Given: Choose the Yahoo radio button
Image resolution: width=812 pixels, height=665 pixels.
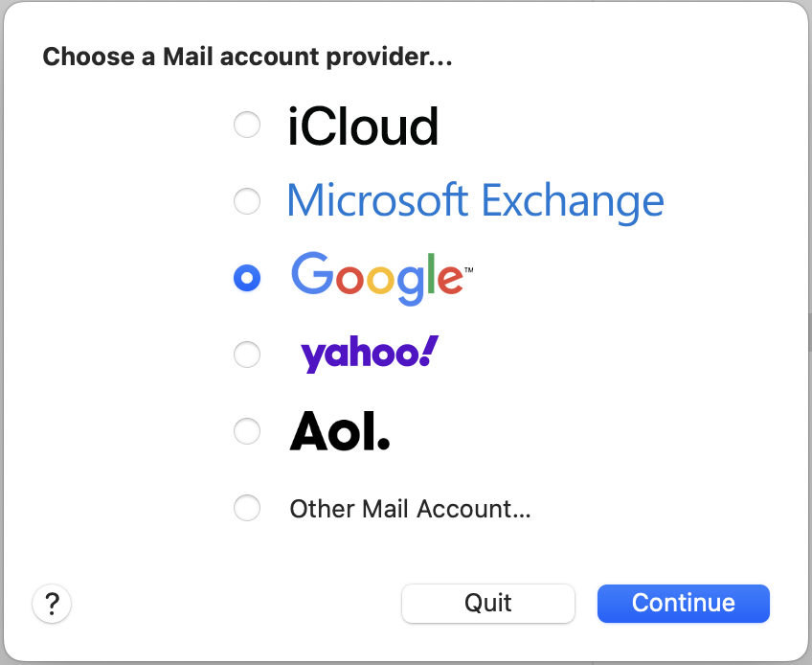Looking at the screenshot, I should [247, 355].
